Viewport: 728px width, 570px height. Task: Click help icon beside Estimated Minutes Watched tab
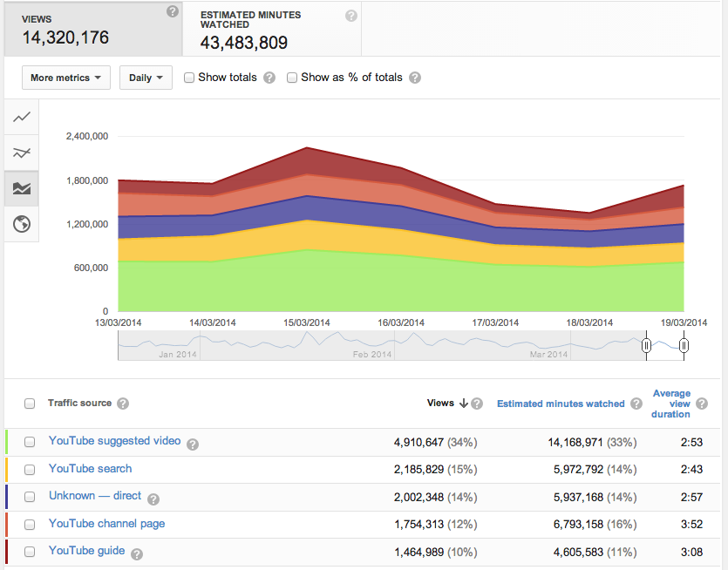click(350, 16)
